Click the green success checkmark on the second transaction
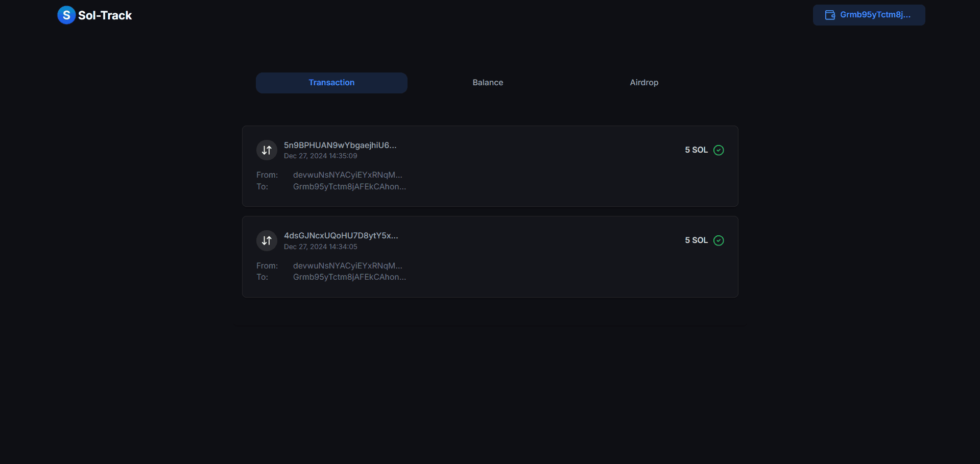This screenshot has width=980, height=464. (719, 240)
